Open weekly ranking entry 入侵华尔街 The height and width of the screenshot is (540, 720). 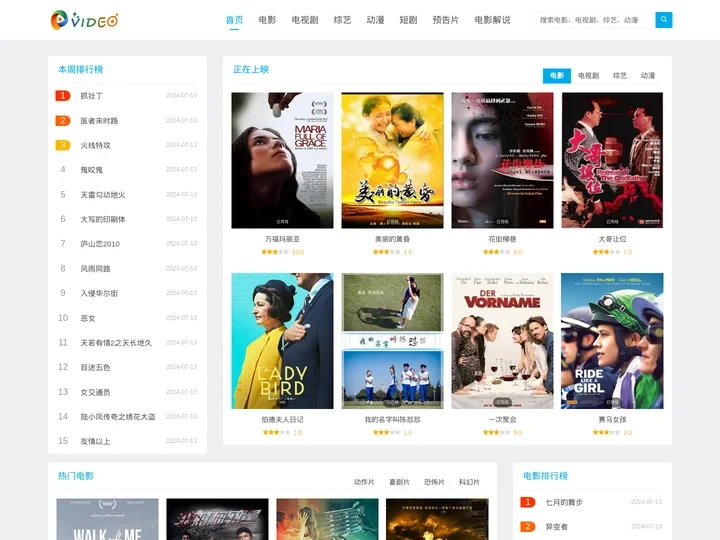click(x=99, y=293)
